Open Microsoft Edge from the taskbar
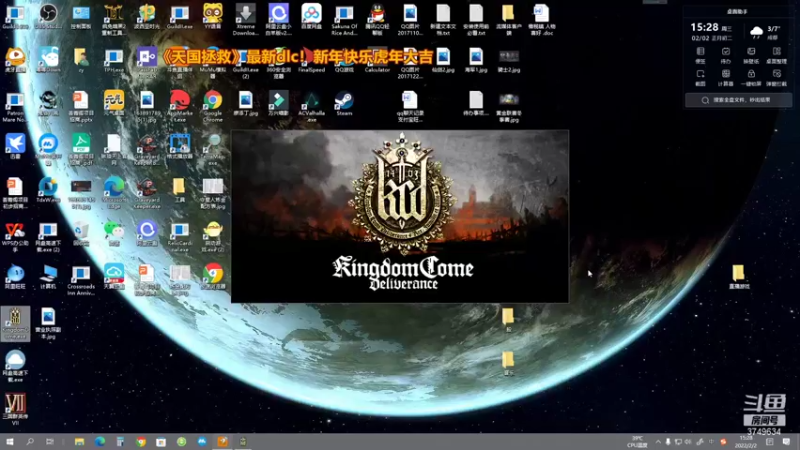This screenshot has height=450, width=800. click(x=99, y=442)
